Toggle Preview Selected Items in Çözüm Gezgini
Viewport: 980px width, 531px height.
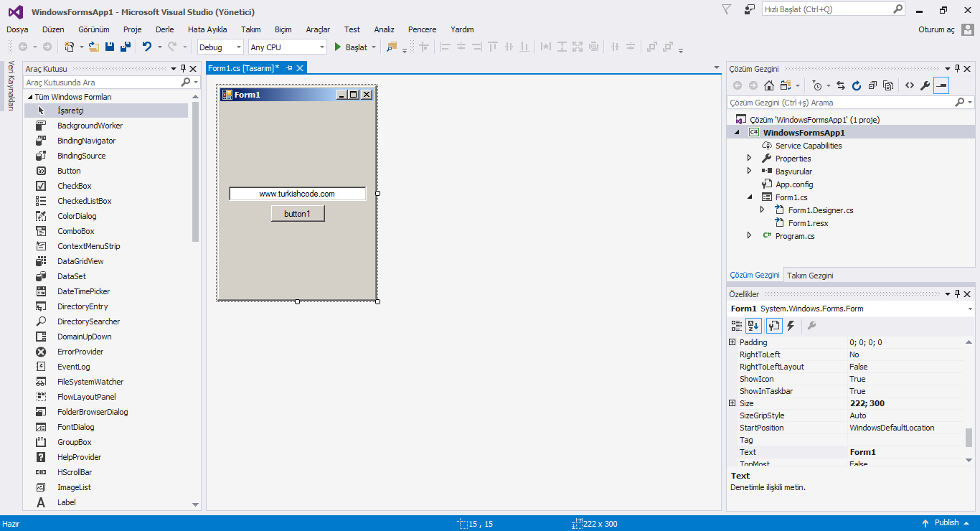pos(941,85)
